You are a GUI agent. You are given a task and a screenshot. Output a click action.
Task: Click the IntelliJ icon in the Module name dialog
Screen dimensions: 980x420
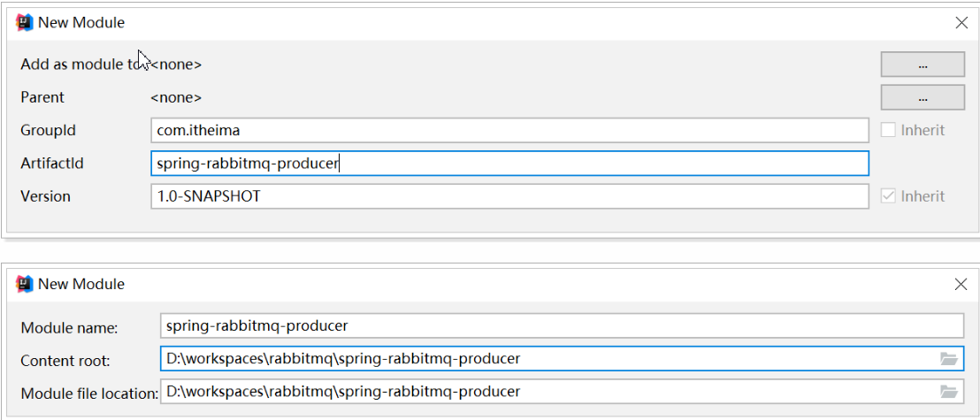[25, 285]
